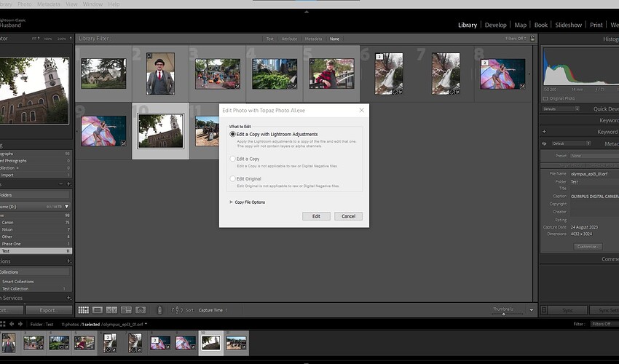This screenshot has width=619, height=364.
Task: Open People view icon in toolbar
Action: [x=141, y=310]
